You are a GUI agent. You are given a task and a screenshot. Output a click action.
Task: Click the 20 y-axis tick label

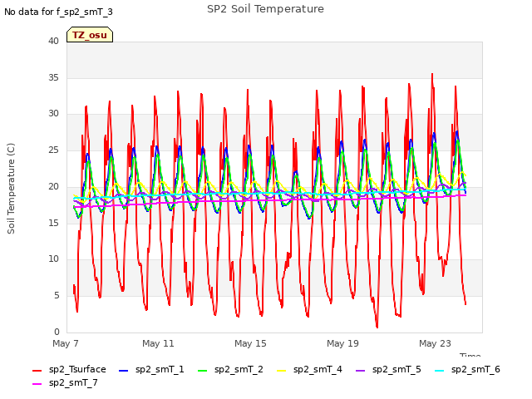[53, 186]
